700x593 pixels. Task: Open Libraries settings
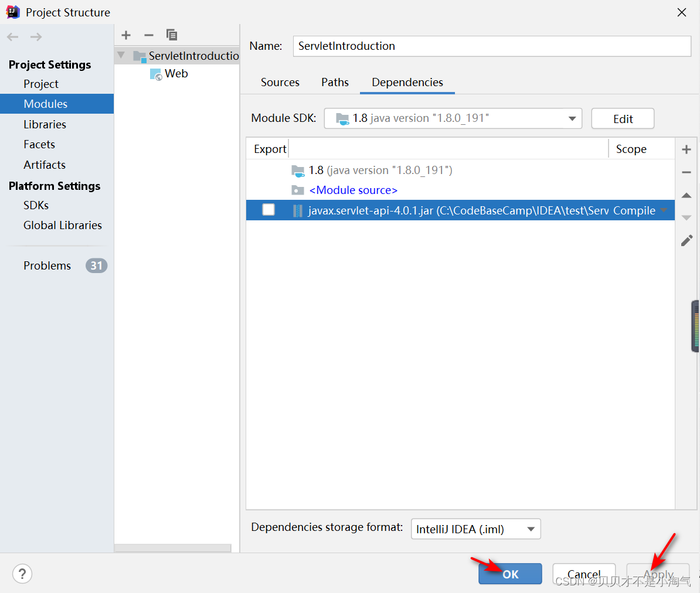[x=45, y=124]
